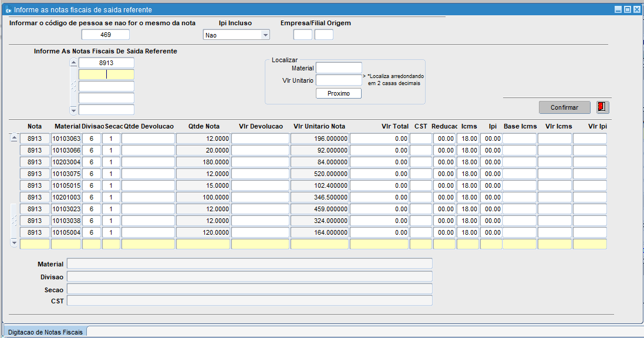Click Icms 18.00 cell for material 10201003

pyautogui.click(x=468, y=197)
